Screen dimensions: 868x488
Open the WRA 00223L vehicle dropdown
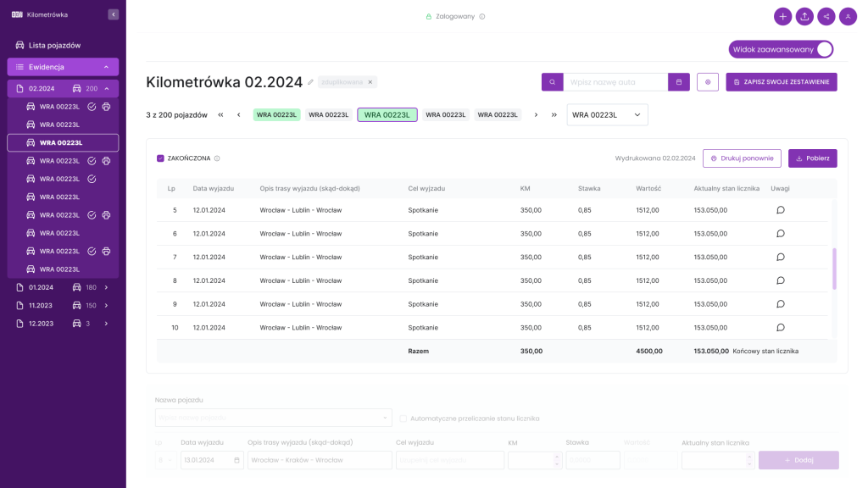[x=607, y=114]
